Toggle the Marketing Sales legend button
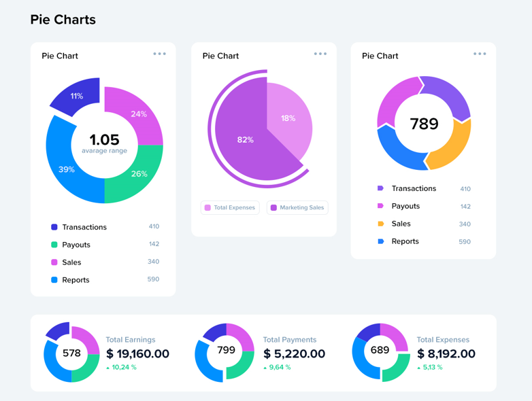Screen dimensions: 532x401 [x=297, y=207]
